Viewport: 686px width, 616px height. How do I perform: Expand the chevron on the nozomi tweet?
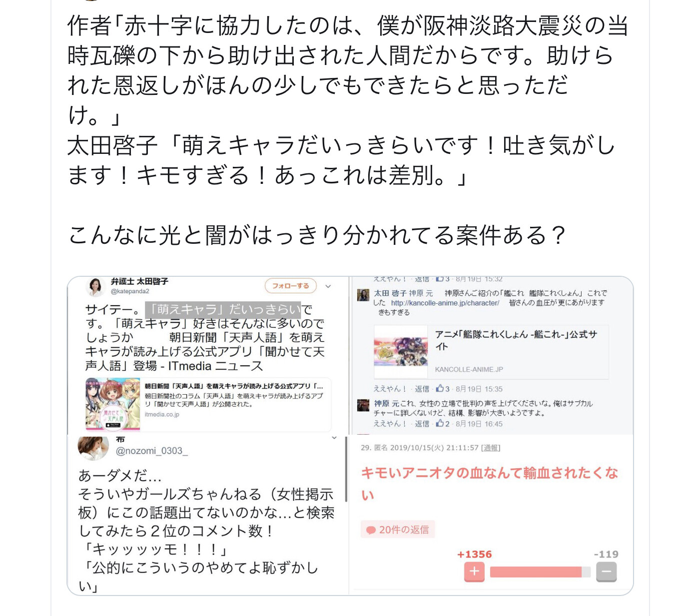pos(334,438)
